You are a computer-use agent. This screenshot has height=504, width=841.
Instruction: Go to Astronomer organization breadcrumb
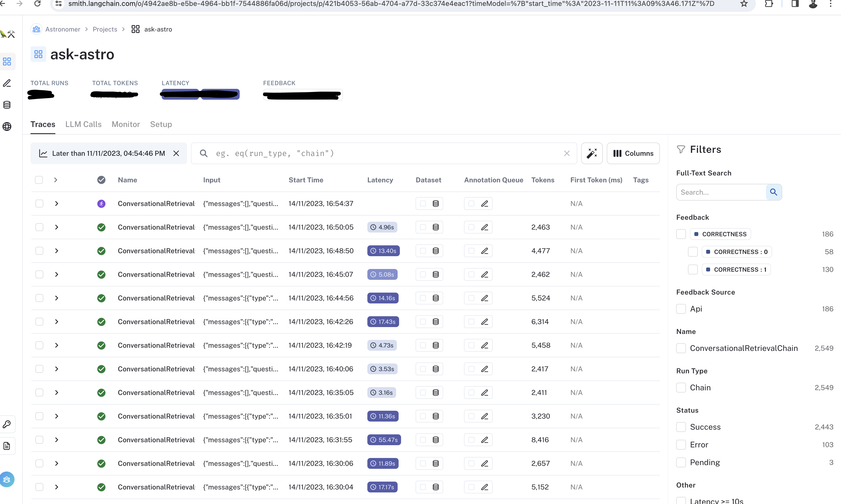click(x=63, y=29)
